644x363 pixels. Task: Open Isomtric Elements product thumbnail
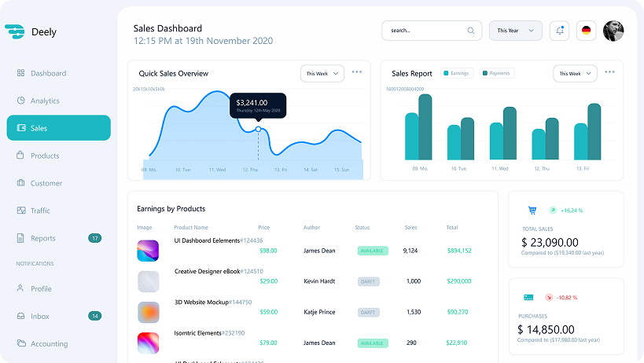(148, 343)
